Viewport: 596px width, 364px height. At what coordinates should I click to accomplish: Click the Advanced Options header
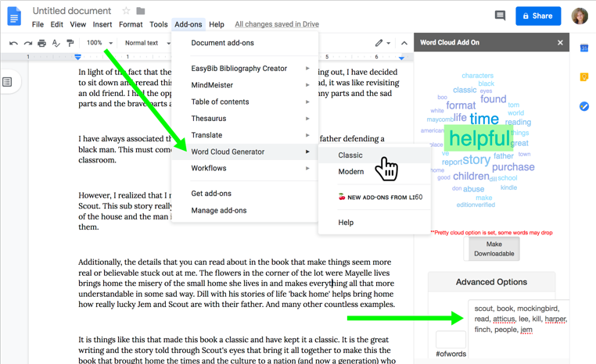pos(491,282)
